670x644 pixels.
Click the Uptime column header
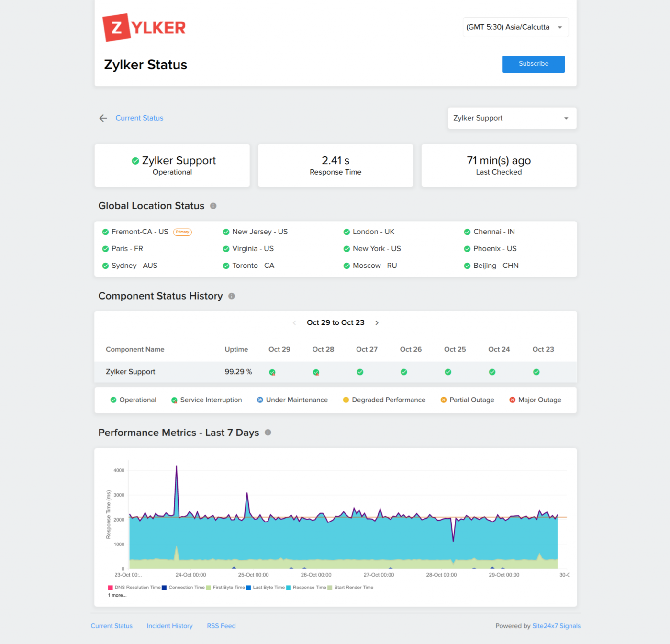(x=236, y=349)
